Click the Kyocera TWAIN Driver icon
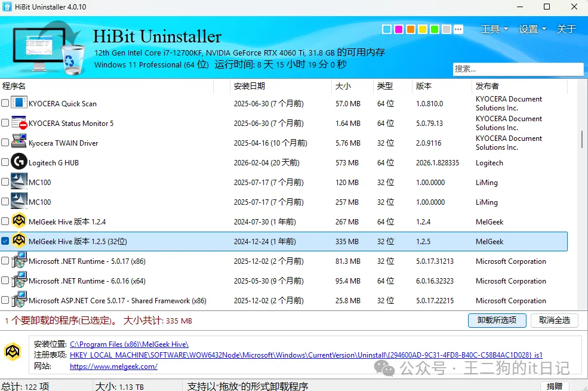The height and width of the screenshot is (391, 588). point(19,141)
